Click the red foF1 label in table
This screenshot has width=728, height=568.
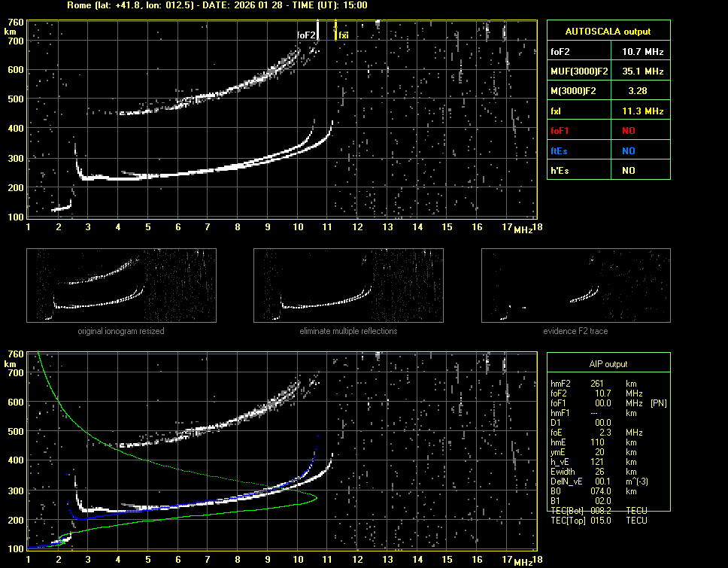pos(560,130)
